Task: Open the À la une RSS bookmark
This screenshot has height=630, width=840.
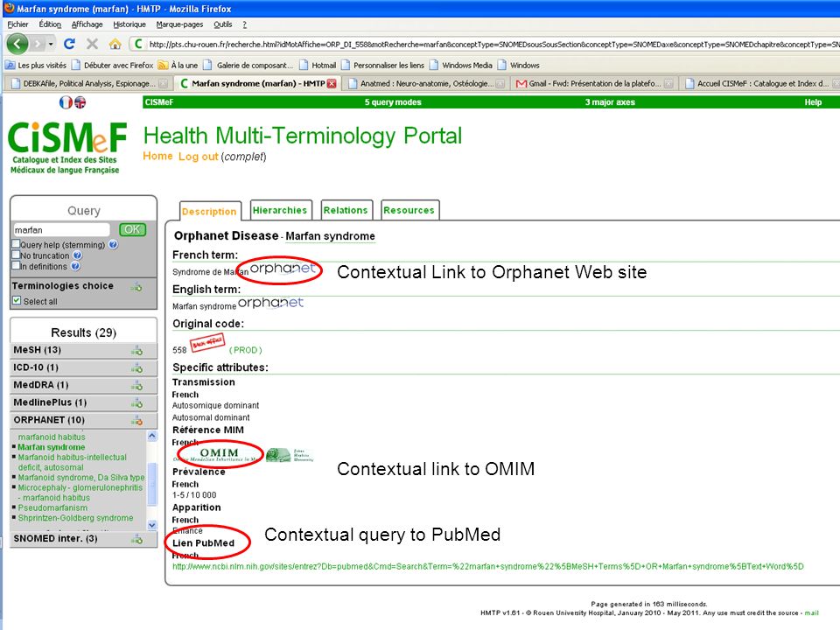Action: coord(178,66)
